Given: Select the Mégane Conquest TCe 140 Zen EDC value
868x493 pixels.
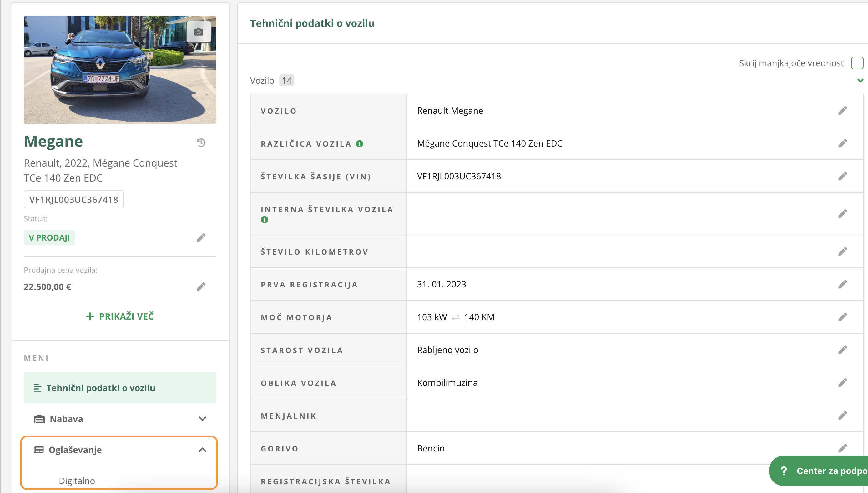Looking at the screenshot, I should pos(490,143).
